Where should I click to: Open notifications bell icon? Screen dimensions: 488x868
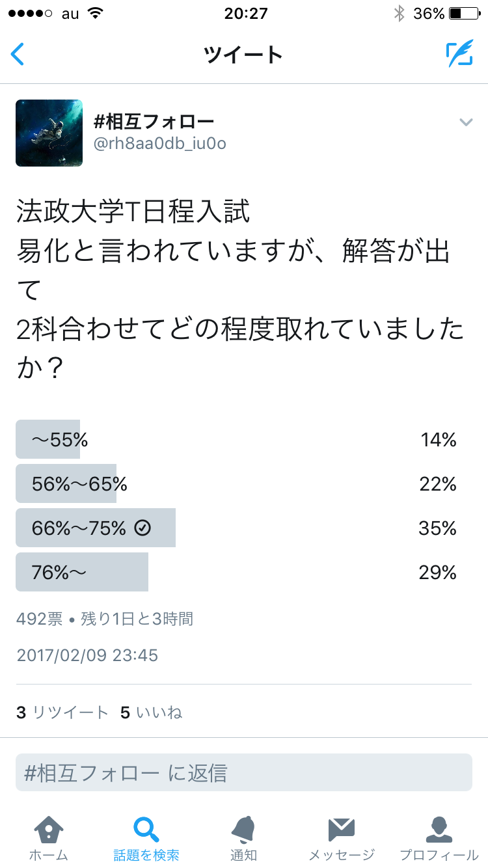click(x=243, y=830)
